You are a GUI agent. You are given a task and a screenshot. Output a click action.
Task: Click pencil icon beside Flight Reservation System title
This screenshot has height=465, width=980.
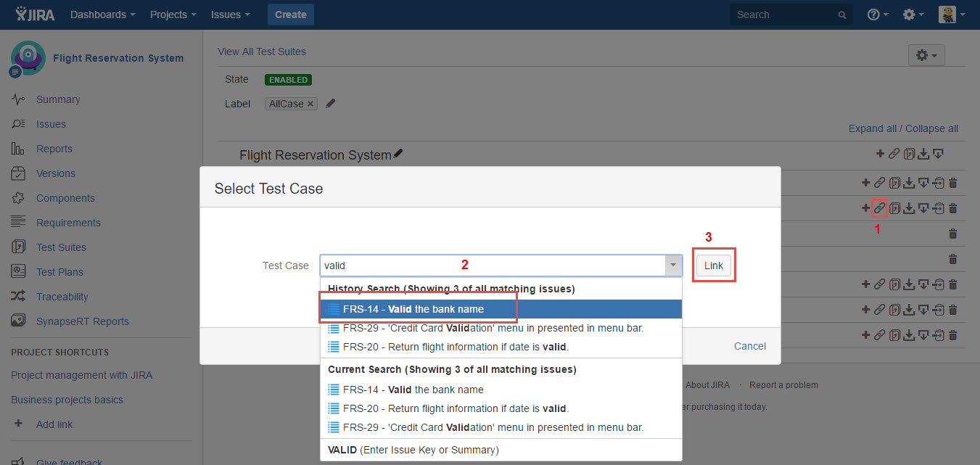398,154
